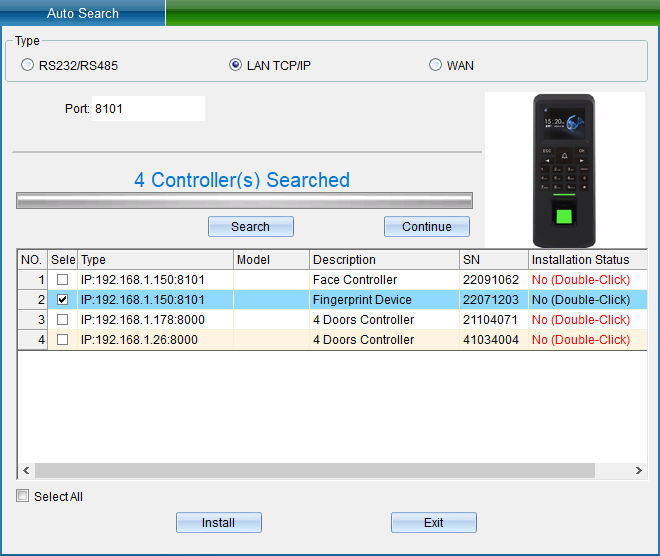Click the Exit button
Image resolution: width=660 pixels, height=556 pixels.
(433, 523)
